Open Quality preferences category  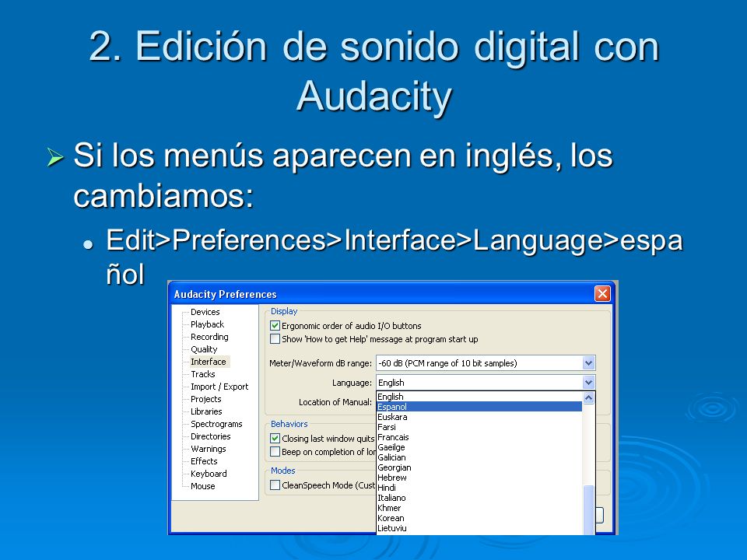(x=204, y=349)
